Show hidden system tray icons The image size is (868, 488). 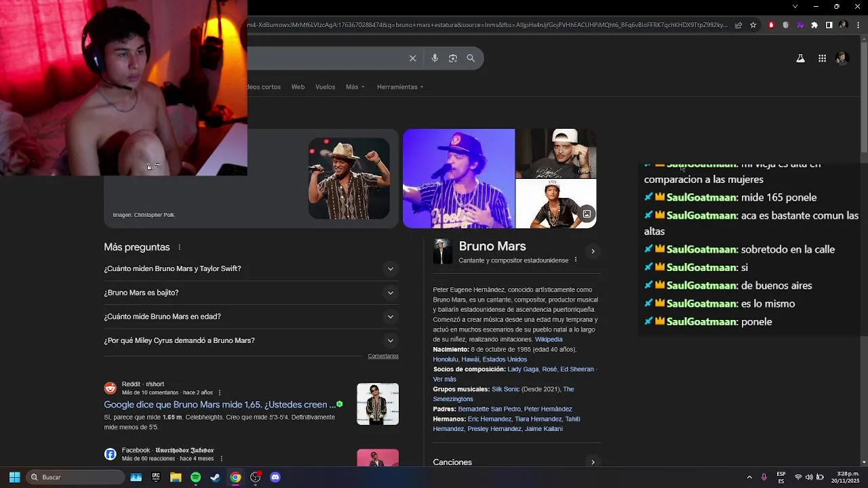coord(750,477)
